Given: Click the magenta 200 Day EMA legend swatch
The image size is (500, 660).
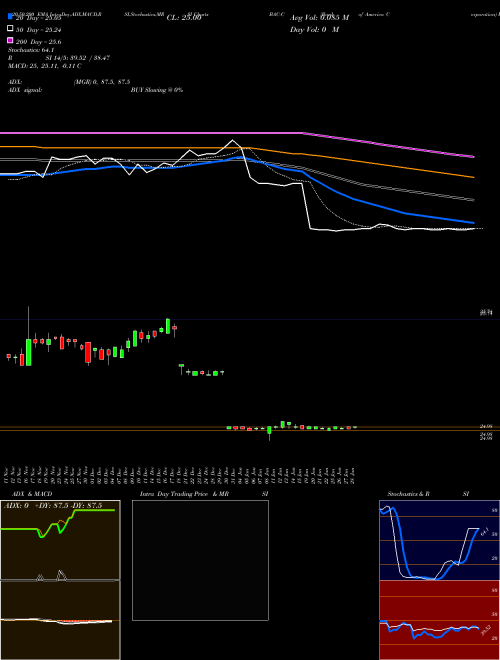Looking at the screenshot, I should (10, 40).
